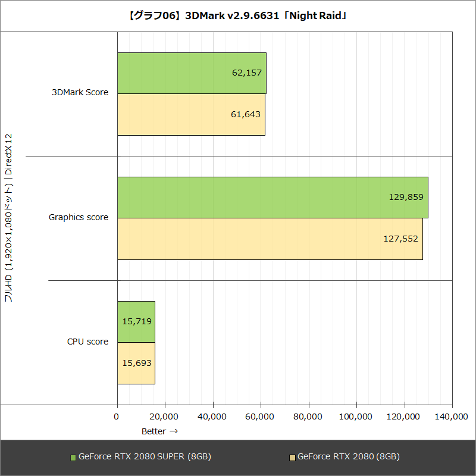Viewport: 476px width, 476px height.
Task: Click the CPU score axis label
Action: [87, 342]
